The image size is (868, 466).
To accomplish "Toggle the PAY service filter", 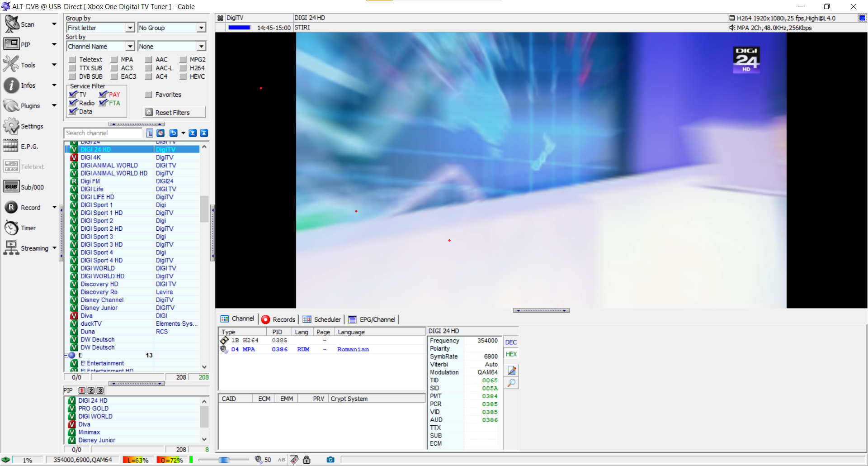I will (x=103, y=94).
